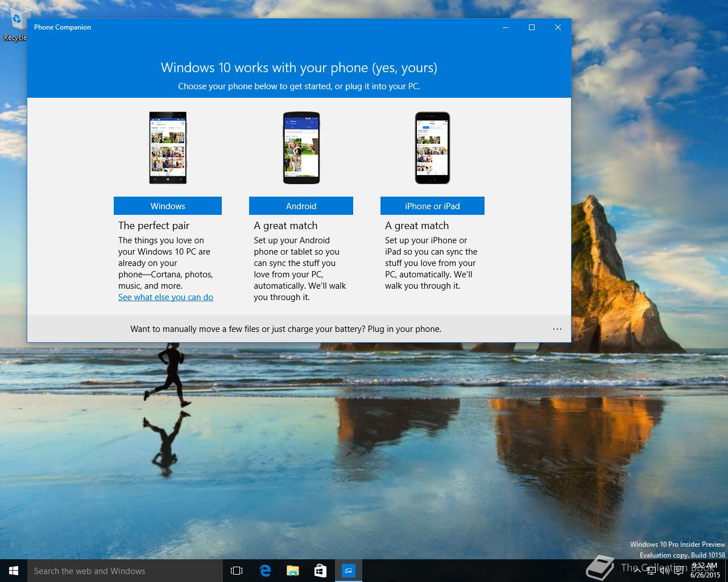The width and height of the screenshot is (728, 582).
Task: Choose the iPhone or iPad button
Action: [x=432, y=206]
